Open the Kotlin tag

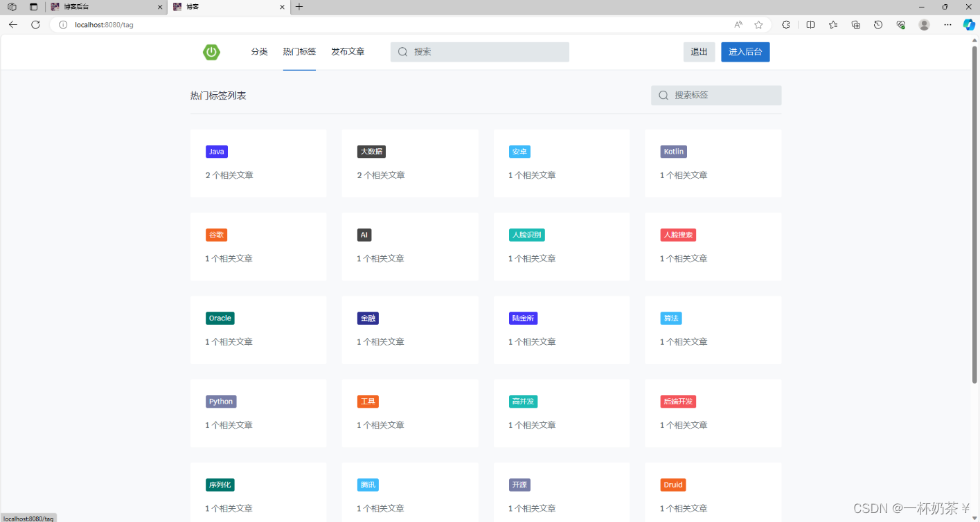673,152
